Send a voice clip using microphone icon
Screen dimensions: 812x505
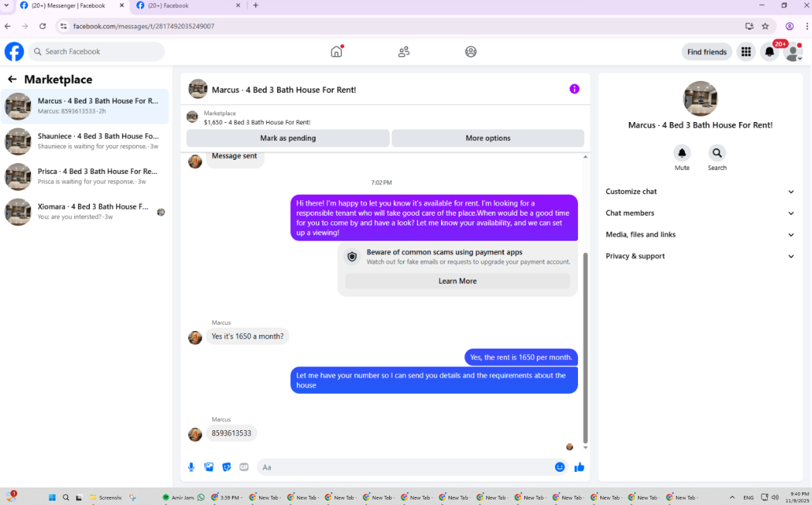point(192,467)
